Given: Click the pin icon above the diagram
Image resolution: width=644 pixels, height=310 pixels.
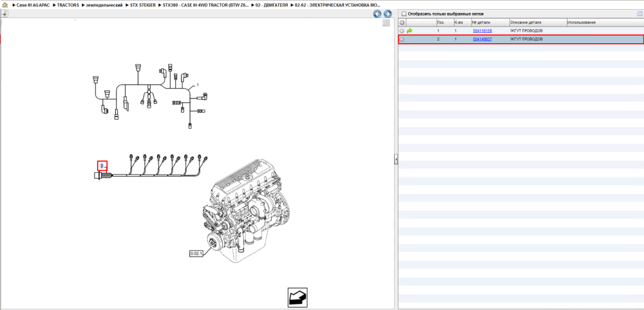Looking at the screenshot, I should [x=5, y=14].
